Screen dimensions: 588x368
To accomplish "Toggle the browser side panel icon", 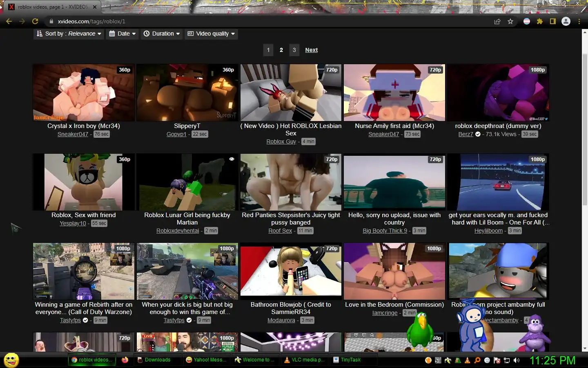I will pyautogui.click(x=552, y=21).
